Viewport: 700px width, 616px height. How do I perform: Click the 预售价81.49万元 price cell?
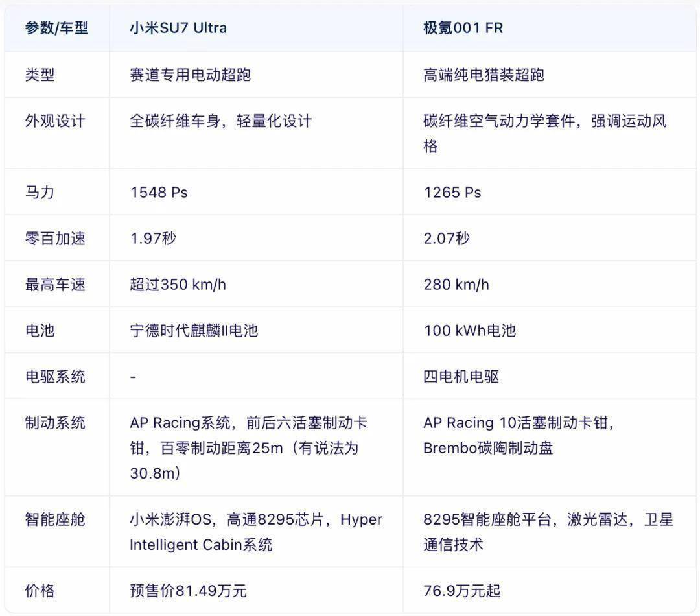(188, 591)
